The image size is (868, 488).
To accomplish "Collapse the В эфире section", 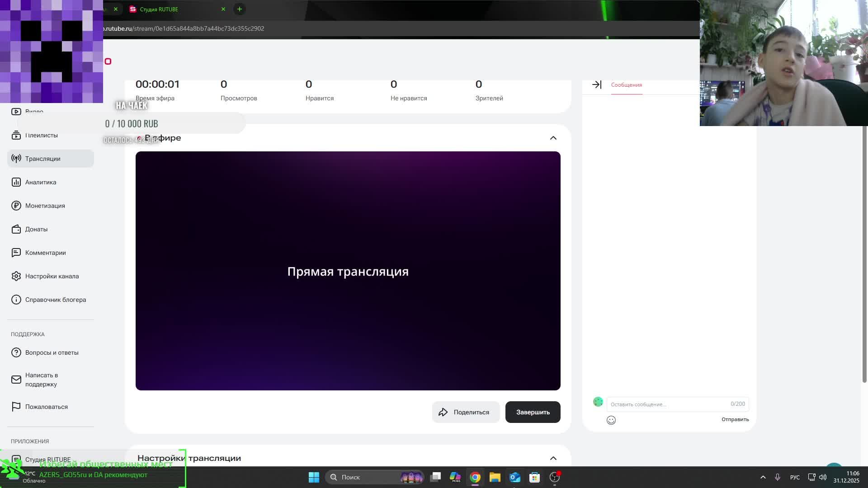I will 553,138.
